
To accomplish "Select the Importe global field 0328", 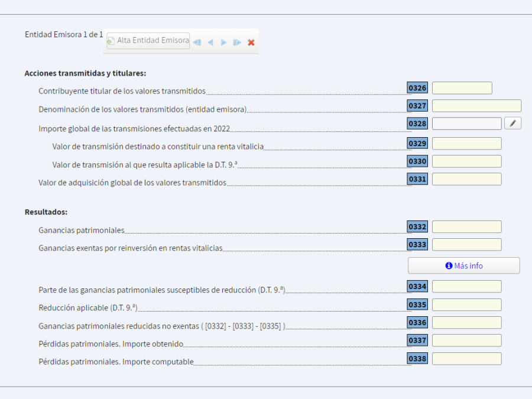I will coord(466,124).
